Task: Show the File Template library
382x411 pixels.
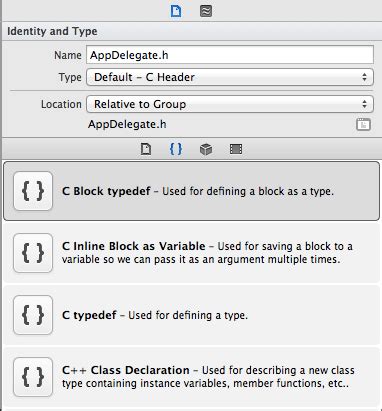Action: point(146,149)
